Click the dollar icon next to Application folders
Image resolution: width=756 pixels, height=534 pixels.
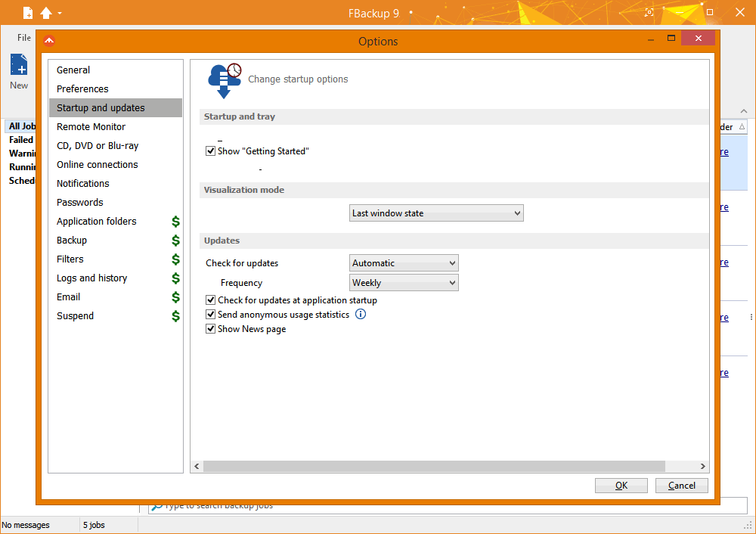point(176,222)
